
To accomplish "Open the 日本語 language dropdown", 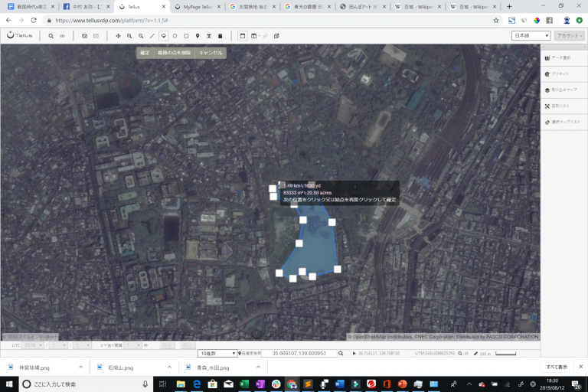I will [531, 36].
